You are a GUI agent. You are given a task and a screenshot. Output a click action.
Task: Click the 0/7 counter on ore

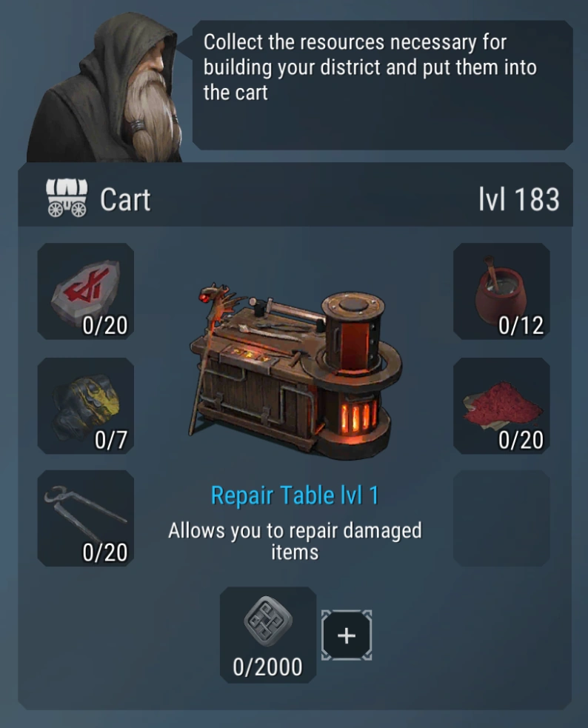coord(111,440)
